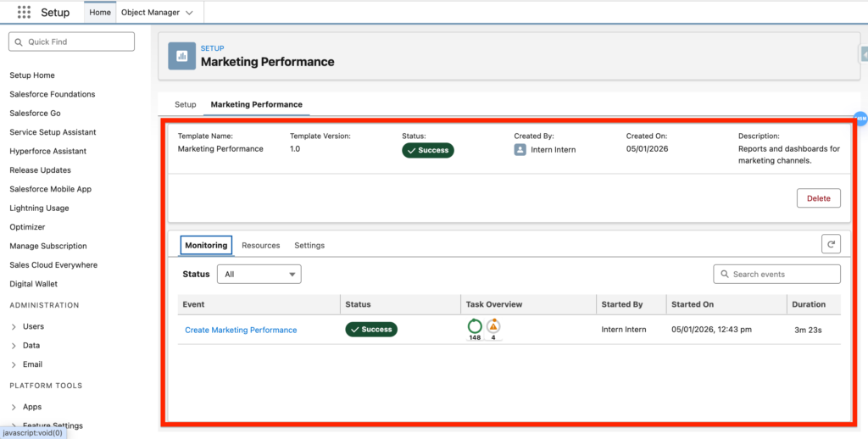
Task: Click the magnifier icon in Search events
Action: point(725,275)
